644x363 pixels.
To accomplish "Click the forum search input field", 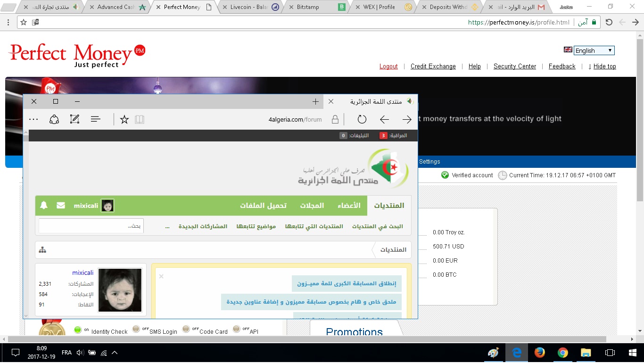I will tap(91, 226).
